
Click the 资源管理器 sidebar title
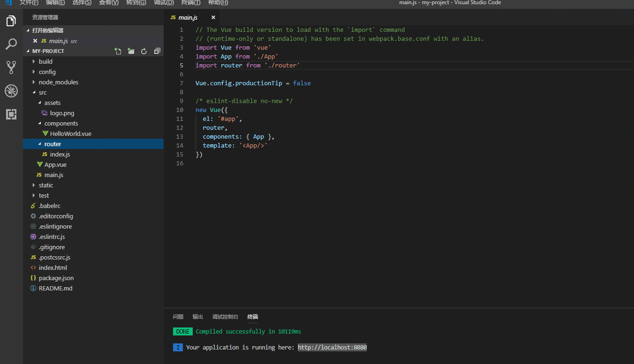45,17
